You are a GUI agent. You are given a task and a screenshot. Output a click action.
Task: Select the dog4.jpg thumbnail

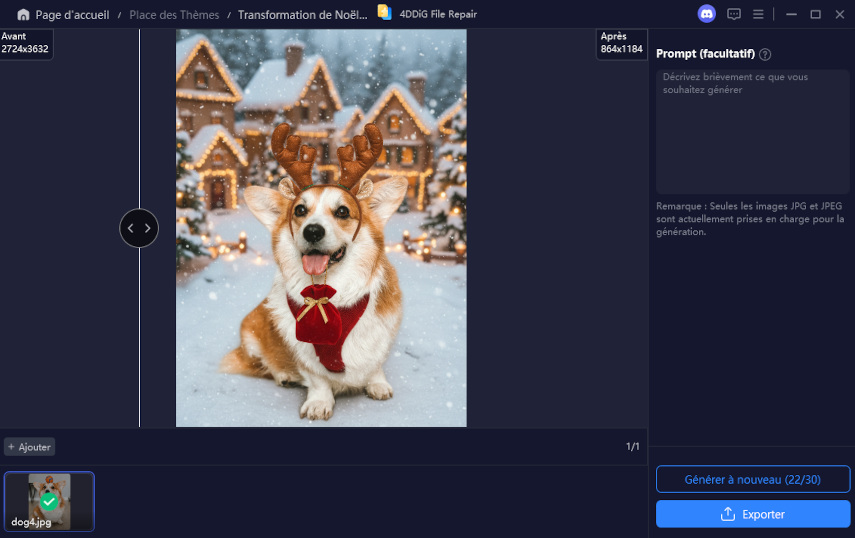point(49,501)
